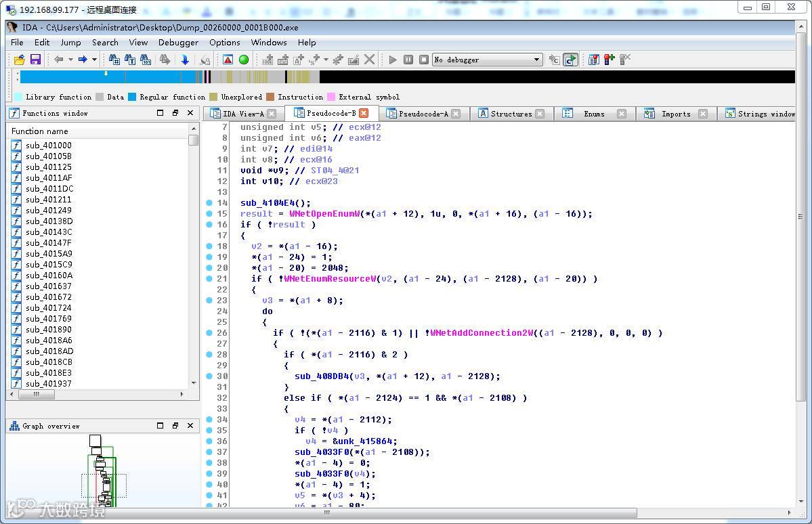Screen dimensions: 812x524
Task: Toggle breakpoint dot on line 30
Action: [209, 376]
